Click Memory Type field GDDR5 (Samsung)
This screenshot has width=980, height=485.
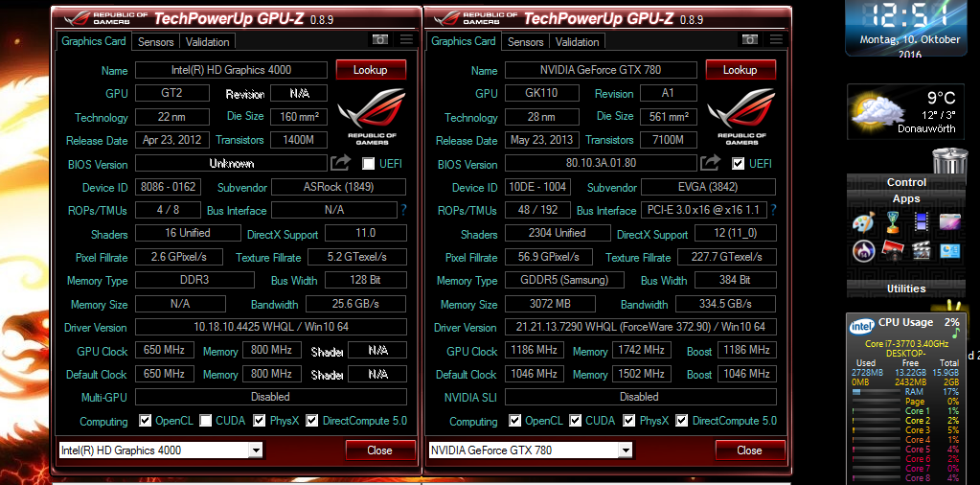(564, 280)
